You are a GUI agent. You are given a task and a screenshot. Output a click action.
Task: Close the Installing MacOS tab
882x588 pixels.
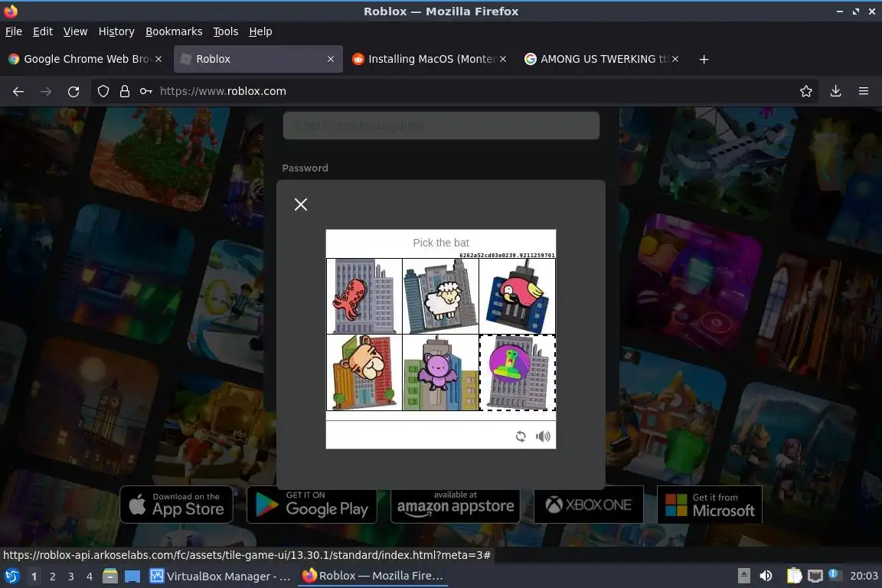tap(503, 59)
